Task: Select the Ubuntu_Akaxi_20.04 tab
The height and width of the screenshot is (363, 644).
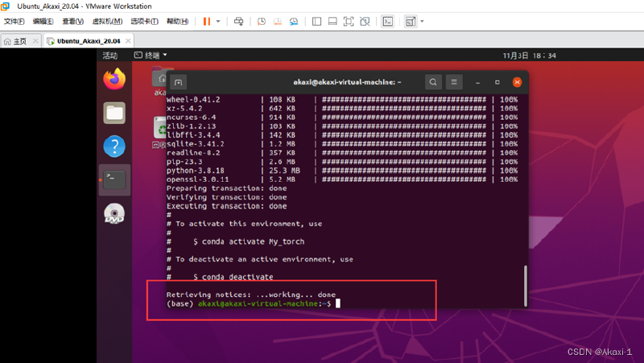Action: pyautogui.click(x=89, y=41)
